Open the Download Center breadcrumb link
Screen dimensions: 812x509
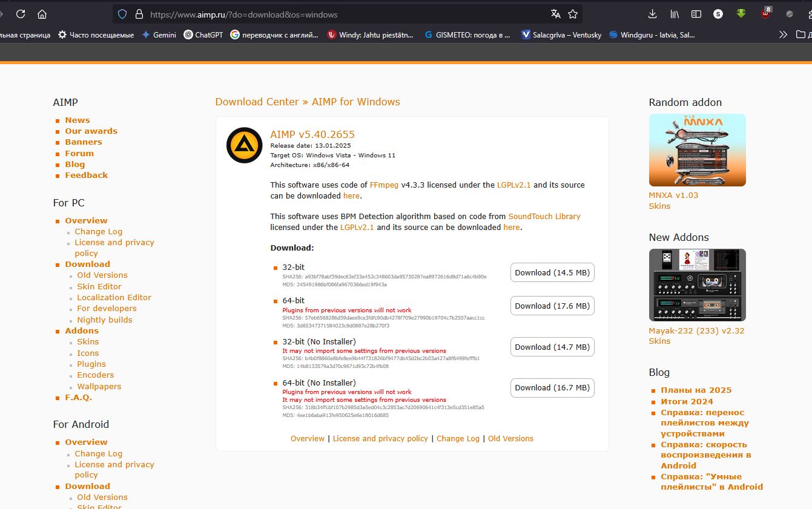click(x=257, y=102)
